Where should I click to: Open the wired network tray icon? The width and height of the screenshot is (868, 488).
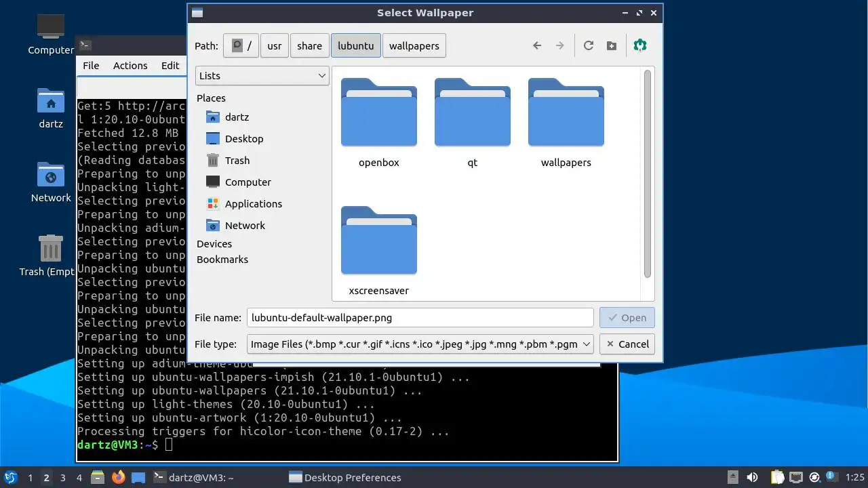pos(796,478)
